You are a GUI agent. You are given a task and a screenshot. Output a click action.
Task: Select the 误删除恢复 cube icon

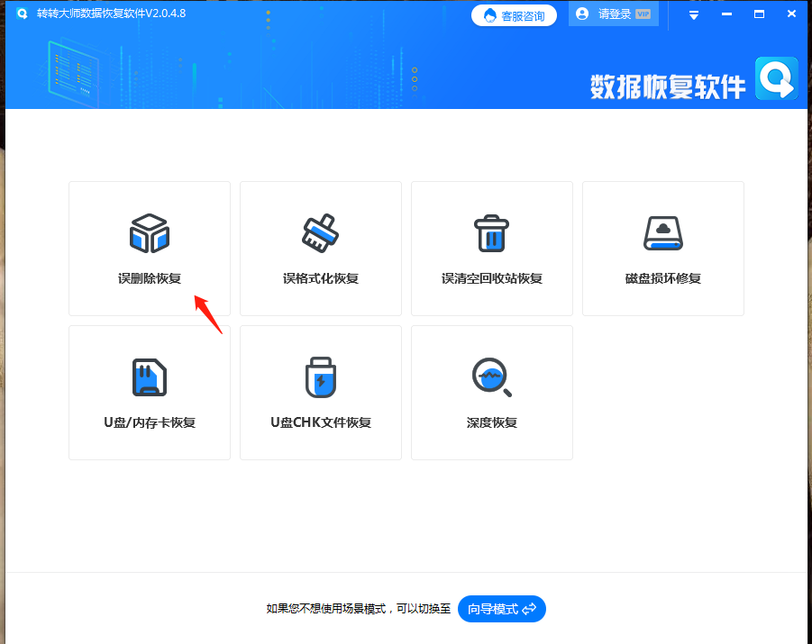[x=149, y=232]
